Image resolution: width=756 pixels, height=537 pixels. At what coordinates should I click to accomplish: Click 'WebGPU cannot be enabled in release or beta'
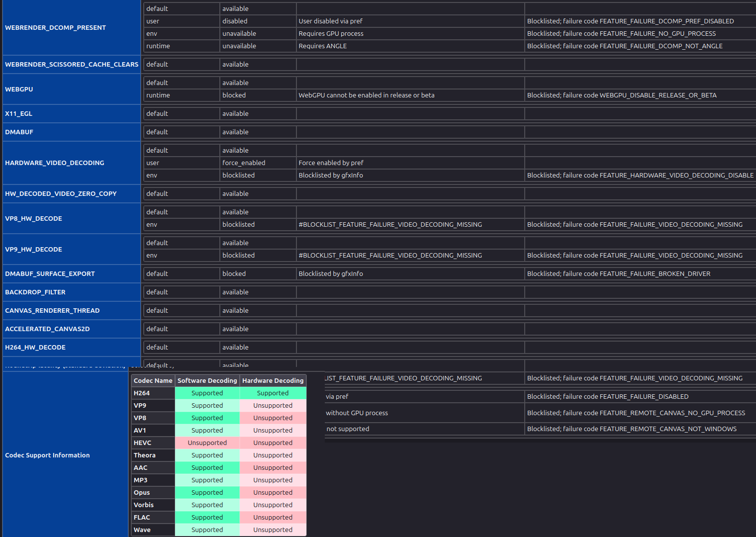pos(367,95)
